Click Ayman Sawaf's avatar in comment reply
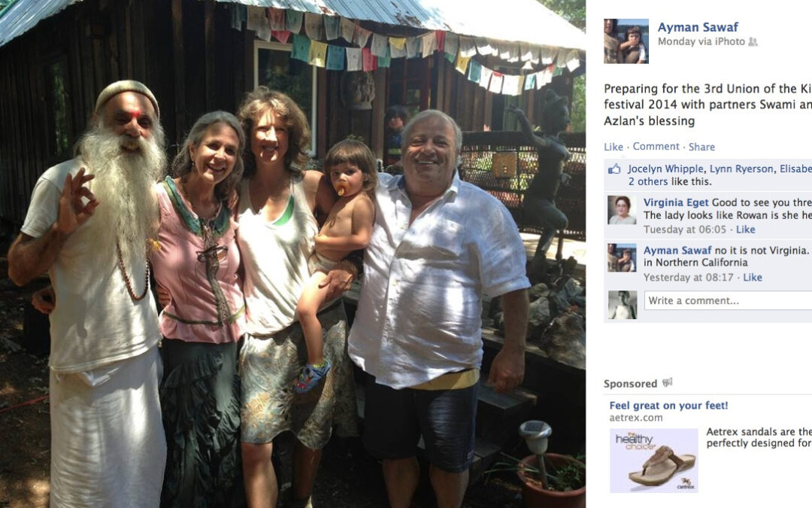The height and width of the screenshot is (508, 812). (x=622, y=257)
